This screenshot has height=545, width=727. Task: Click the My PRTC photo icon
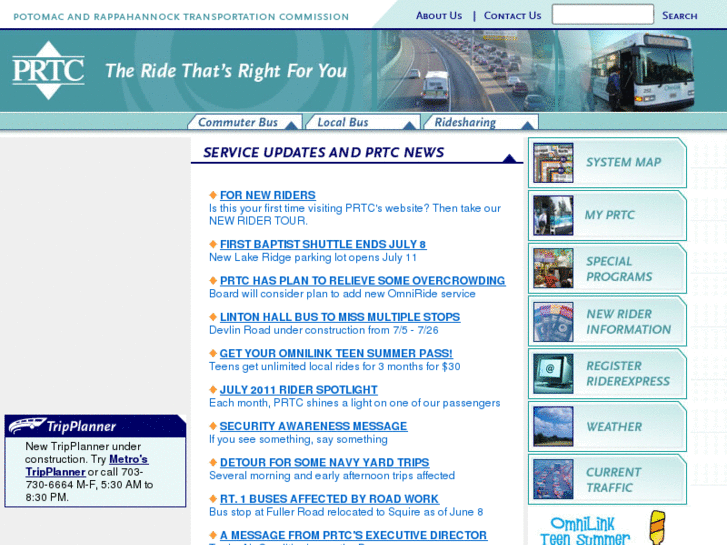click(553, 215)
